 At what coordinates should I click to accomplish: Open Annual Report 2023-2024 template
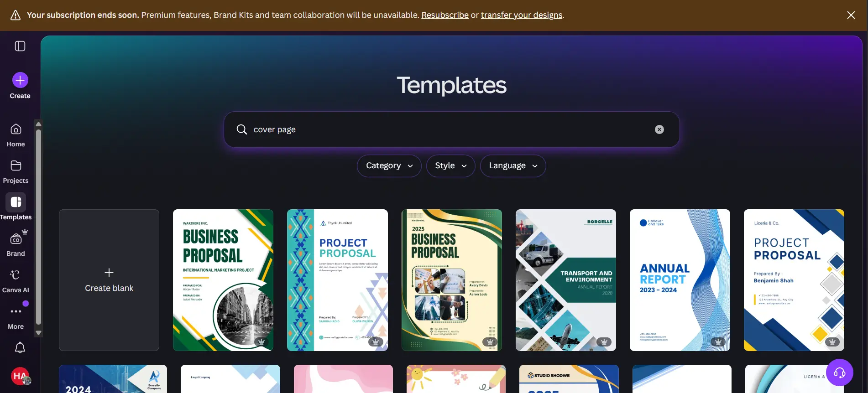coord(680,280)
